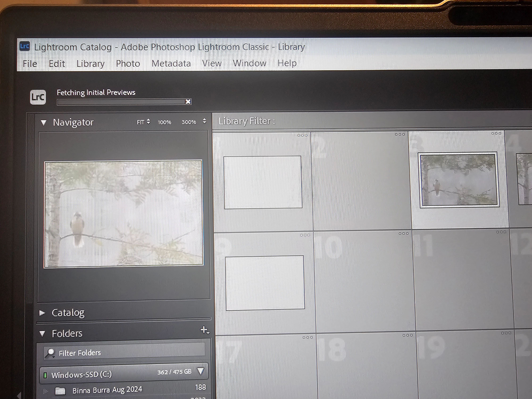This screenshot has height=399, width=532.
Task: Set Navigator zoom to 300%
Action: click(x=189, y=122)
